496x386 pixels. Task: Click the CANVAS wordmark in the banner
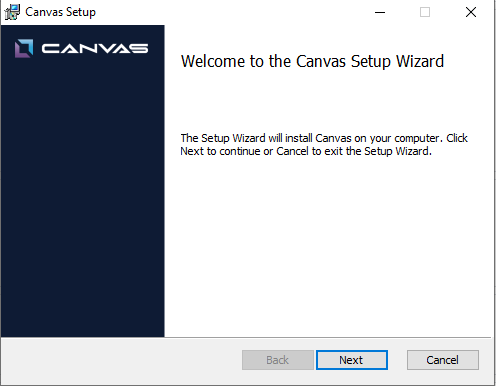pyautogui.click(x=95, y=49)
